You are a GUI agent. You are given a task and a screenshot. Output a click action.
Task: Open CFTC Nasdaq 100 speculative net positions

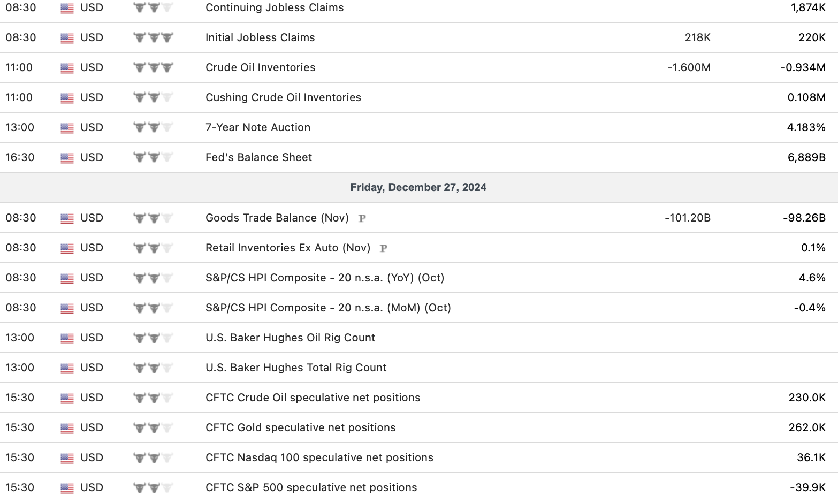click(319, 457)
